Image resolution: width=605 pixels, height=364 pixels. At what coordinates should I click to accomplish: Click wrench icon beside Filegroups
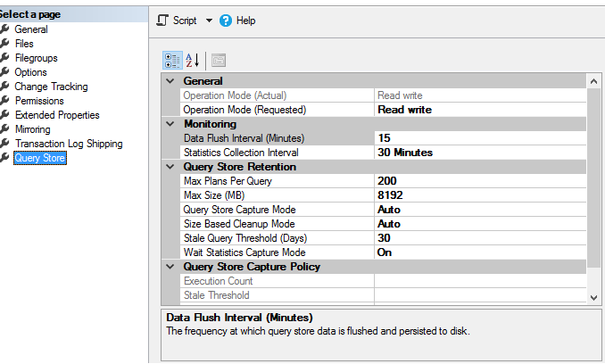5,58
